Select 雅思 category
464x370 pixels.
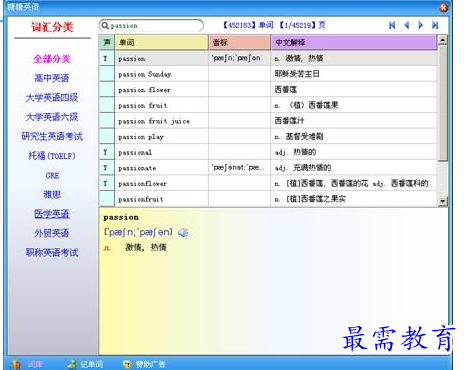click(52, 194)
